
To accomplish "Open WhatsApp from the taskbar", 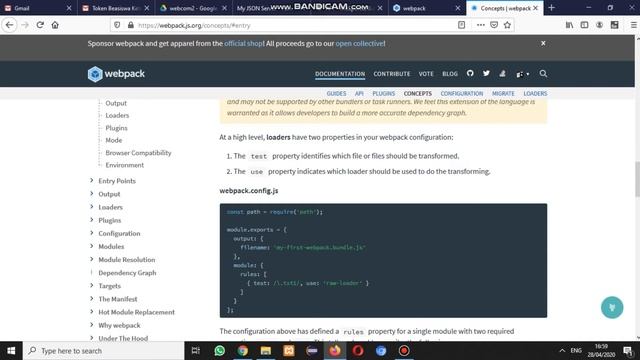I will (x=220, y=351).
